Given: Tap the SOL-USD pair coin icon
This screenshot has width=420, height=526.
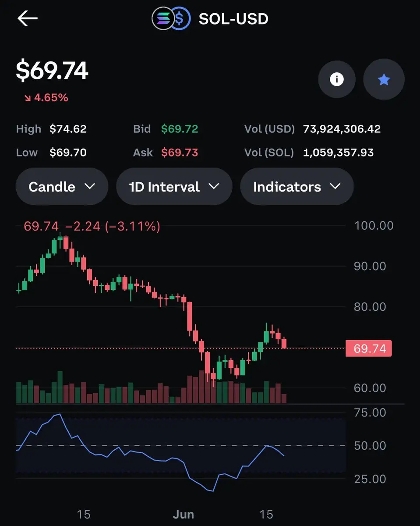Looking at the screenshot, I should (x=171, y=19).
